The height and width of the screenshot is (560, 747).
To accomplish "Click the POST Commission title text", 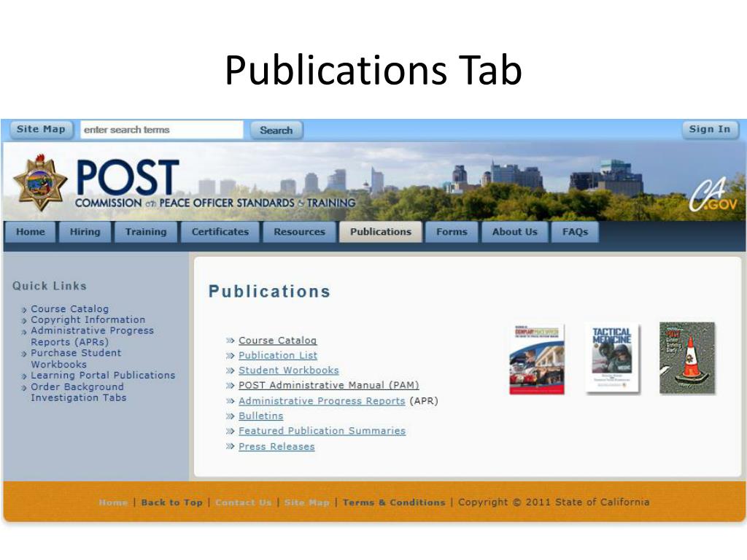I will pyautogui.click(x=215, y=183).
